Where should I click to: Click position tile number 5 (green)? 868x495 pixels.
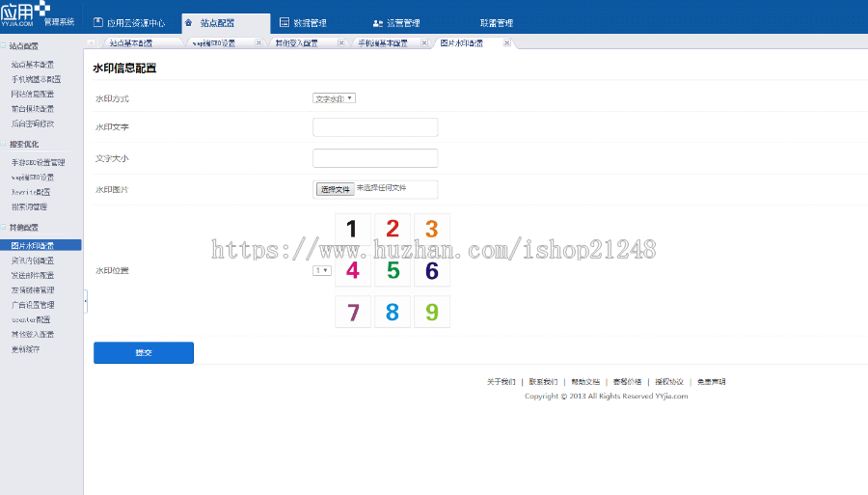point(393,271)
